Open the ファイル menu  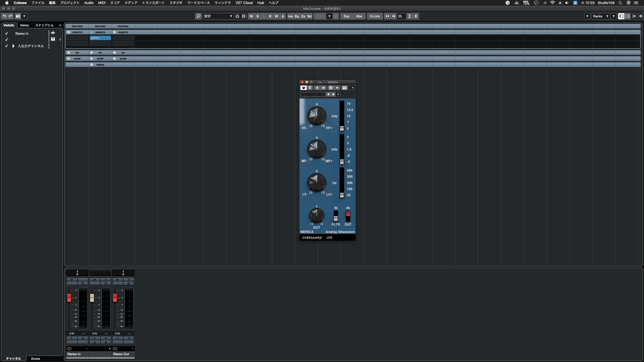coord(38,3)
